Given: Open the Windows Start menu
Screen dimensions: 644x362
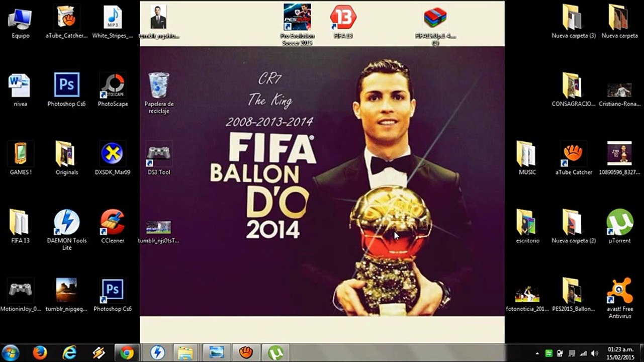Looking at the screenshot, I should (11, 352).
